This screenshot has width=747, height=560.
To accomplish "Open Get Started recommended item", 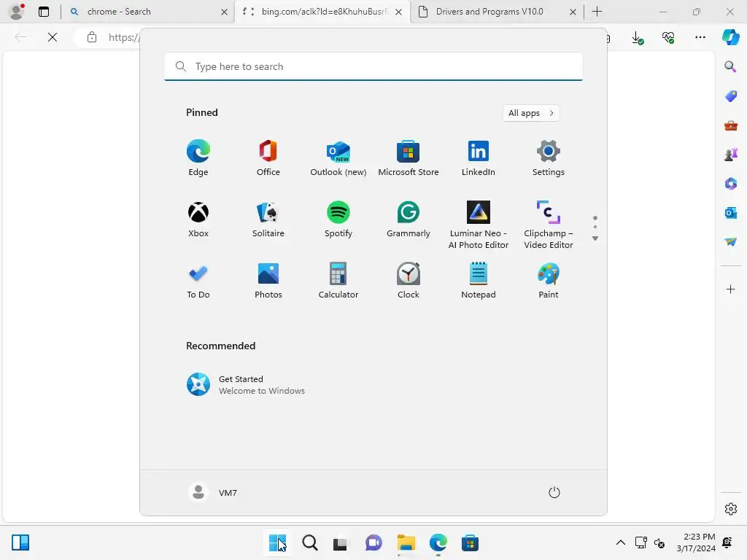I will 246,385.
